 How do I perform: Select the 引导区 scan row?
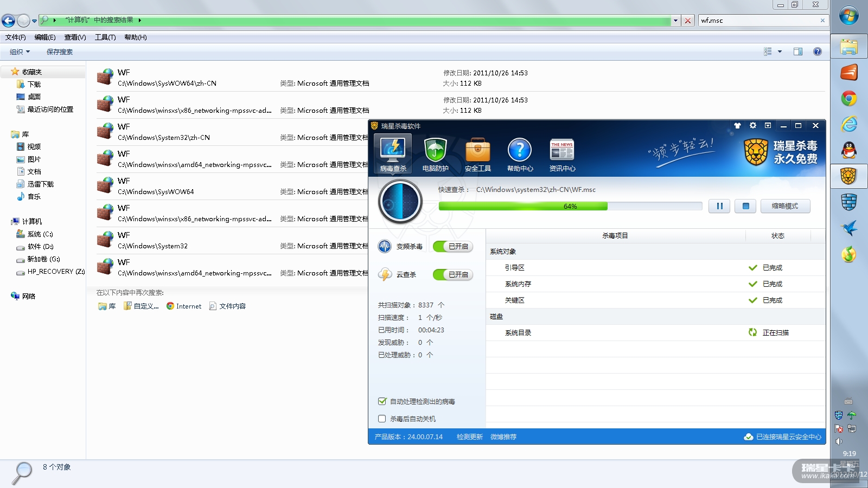coord(655,268)
